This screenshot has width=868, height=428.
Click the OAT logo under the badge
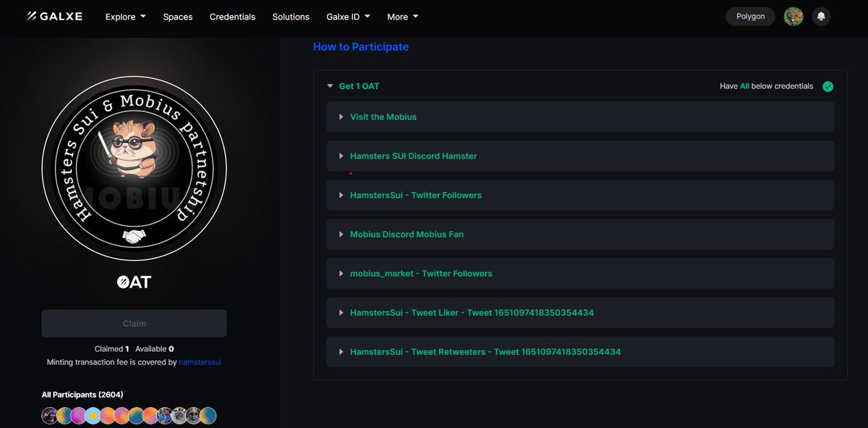click(x=134, y=282)
